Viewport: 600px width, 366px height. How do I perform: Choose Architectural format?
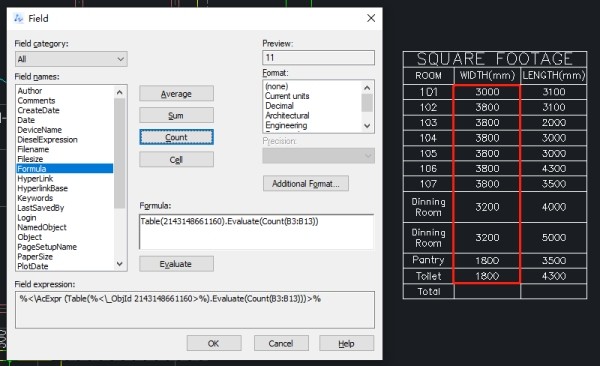[x=287, y=116]
